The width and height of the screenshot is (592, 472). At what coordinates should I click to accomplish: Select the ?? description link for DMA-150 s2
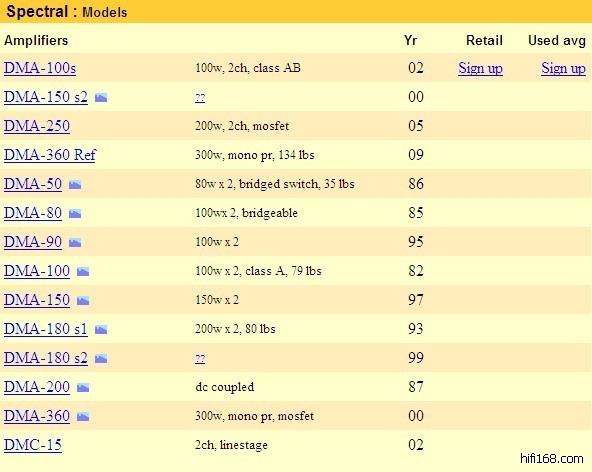coord(200,98)
